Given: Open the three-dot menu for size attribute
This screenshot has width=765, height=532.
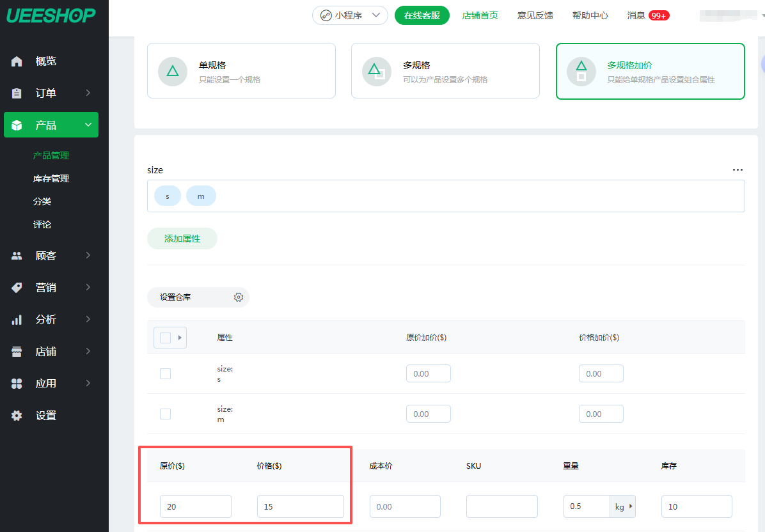Looking at the screenshot, I should (737, 170).
